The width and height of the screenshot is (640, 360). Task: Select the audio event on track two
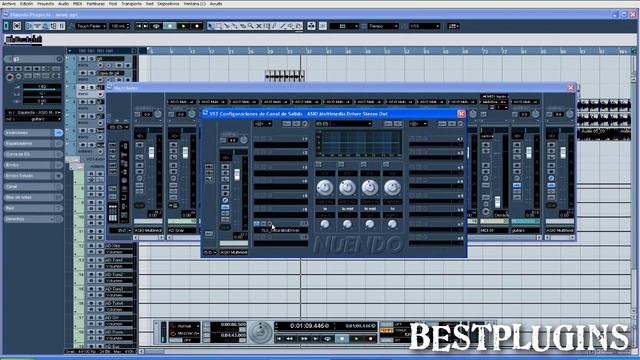point(284,76)
